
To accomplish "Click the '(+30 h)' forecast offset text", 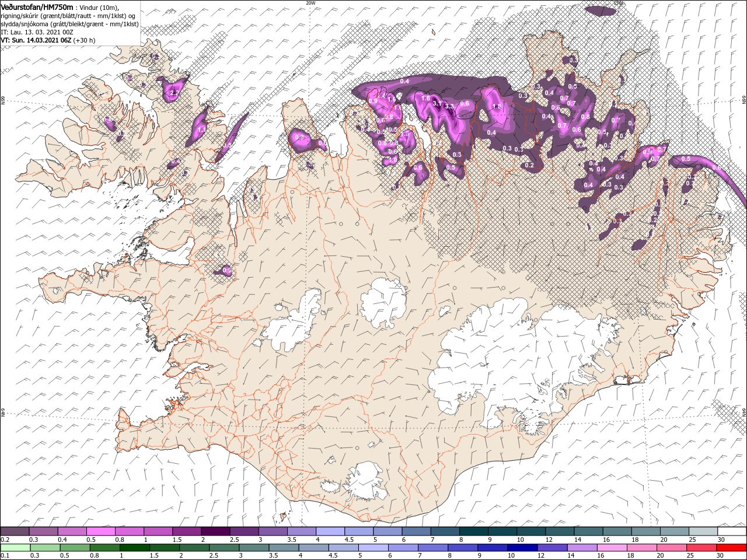I will pos(85,40).
